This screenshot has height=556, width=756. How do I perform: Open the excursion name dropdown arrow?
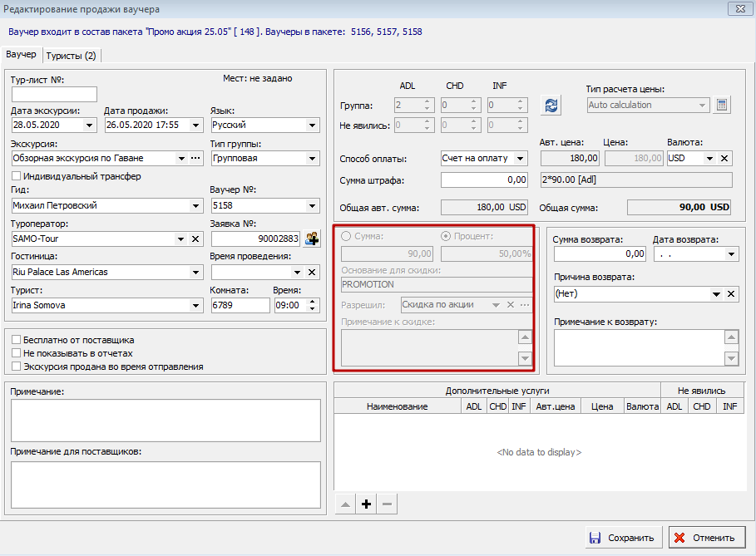pos(181,158)
